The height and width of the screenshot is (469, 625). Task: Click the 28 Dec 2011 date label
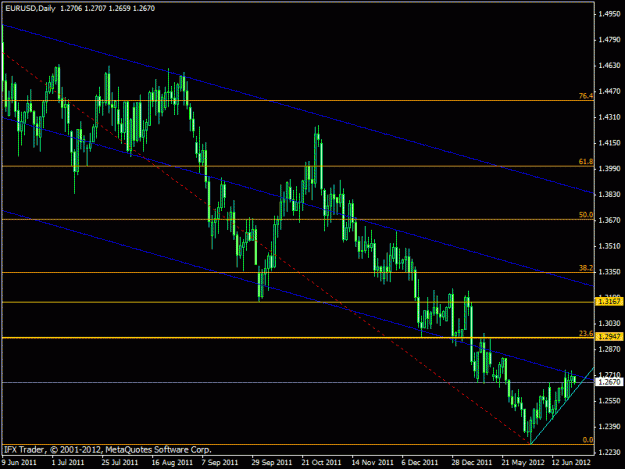click(472, 462)
